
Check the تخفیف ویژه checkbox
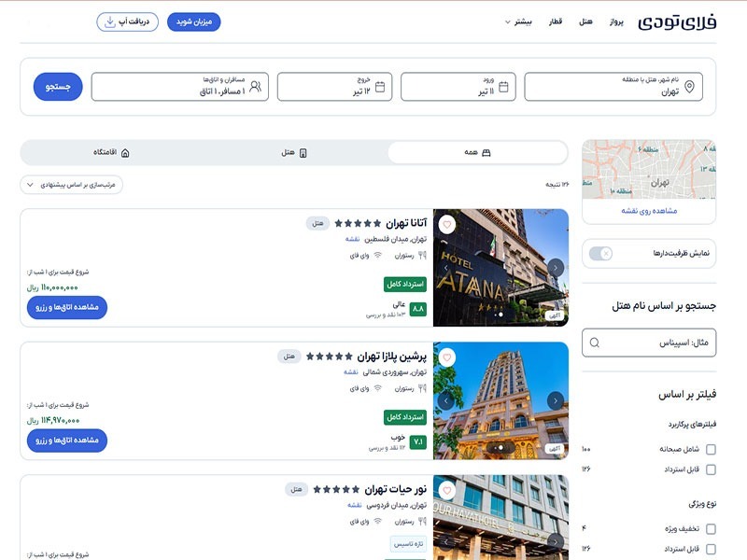coord(711,528)
